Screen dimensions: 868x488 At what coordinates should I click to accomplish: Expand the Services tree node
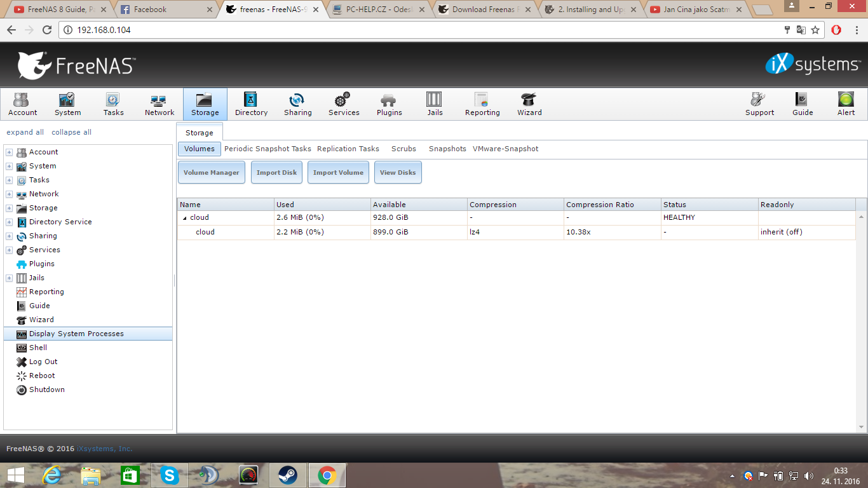pos(9,250)
